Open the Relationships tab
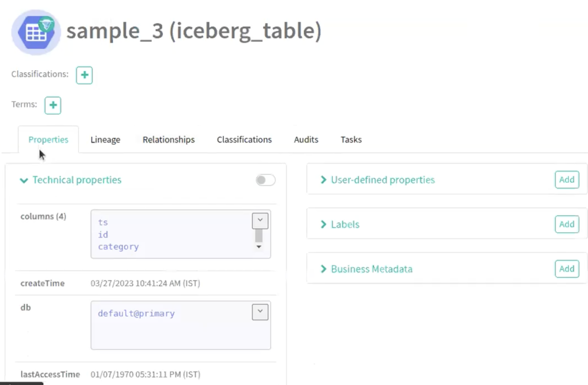This screenshot has height=385, width=588. 169,140
